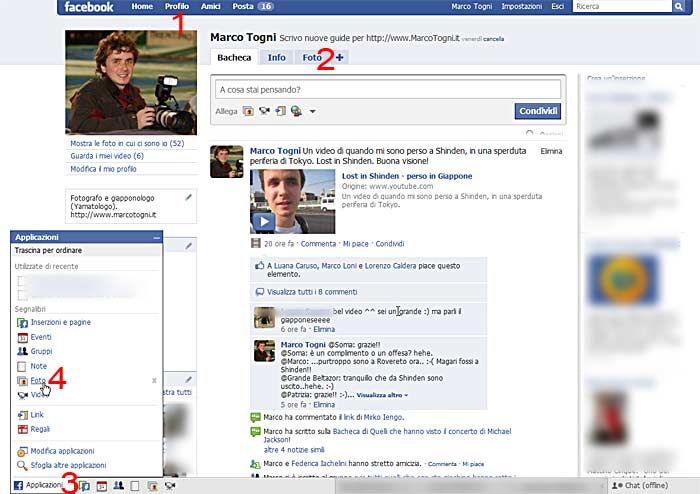Click Visualizza tutti i 8 commenti
Viewport: 700px width, 494px height.
[312, 292]
